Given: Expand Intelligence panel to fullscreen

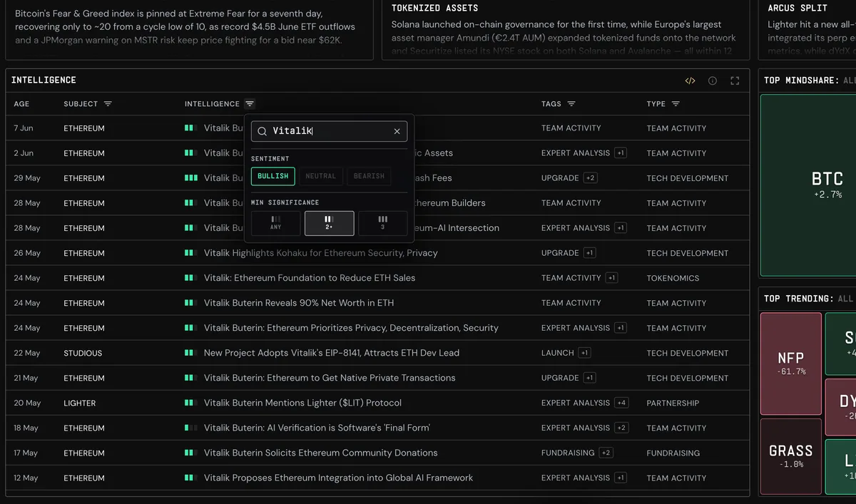Looking at the screenshot, I should [735, 81].
